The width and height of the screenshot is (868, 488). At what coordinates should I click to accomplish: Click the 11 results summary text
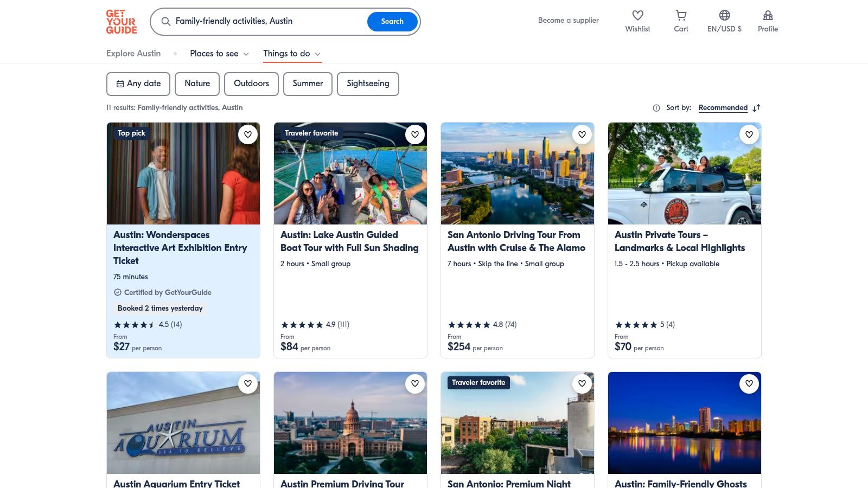tap(175, 107)
